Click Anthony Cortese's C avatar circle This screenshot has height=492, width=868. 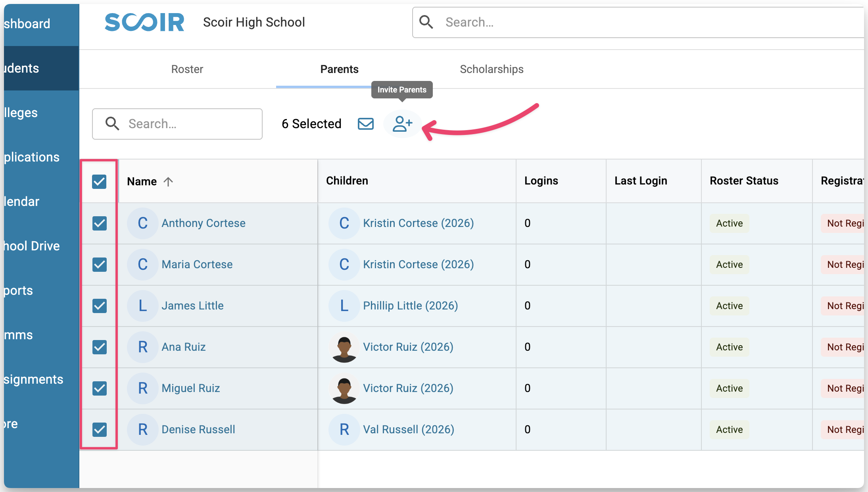tap(143, 223)
